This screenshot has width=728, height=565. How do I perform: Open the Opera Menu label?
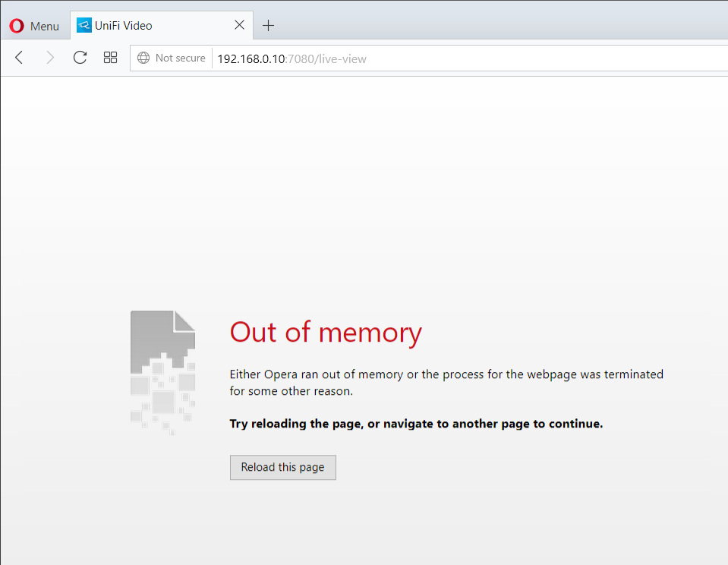pos(44,26)
